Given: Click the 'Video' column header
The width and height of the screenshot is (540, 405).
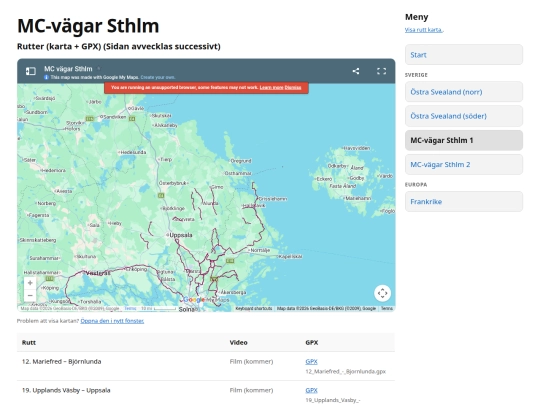Looking at the screenshot, I should click(x=238, y=342).
